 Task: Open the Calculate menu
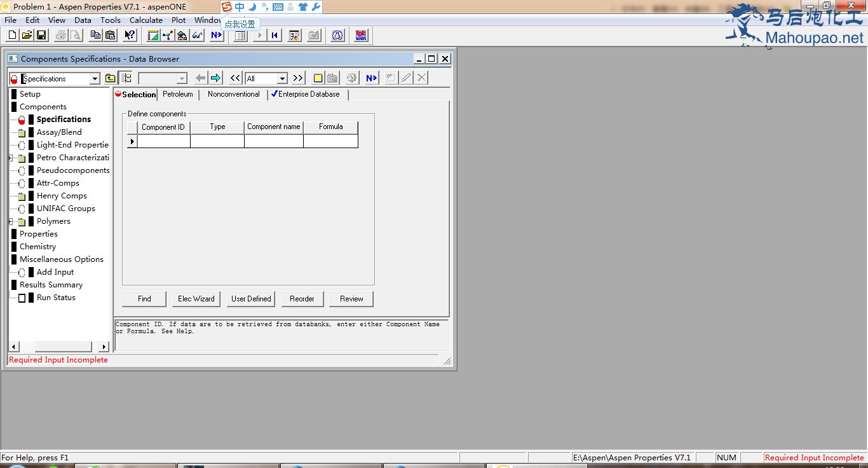click(x=146, y=20)
